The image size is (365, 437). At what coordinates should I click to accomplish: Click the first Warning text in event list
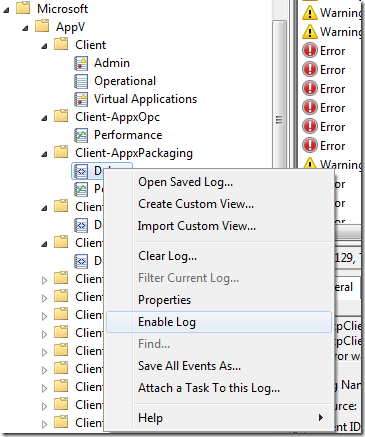(340, 12)
